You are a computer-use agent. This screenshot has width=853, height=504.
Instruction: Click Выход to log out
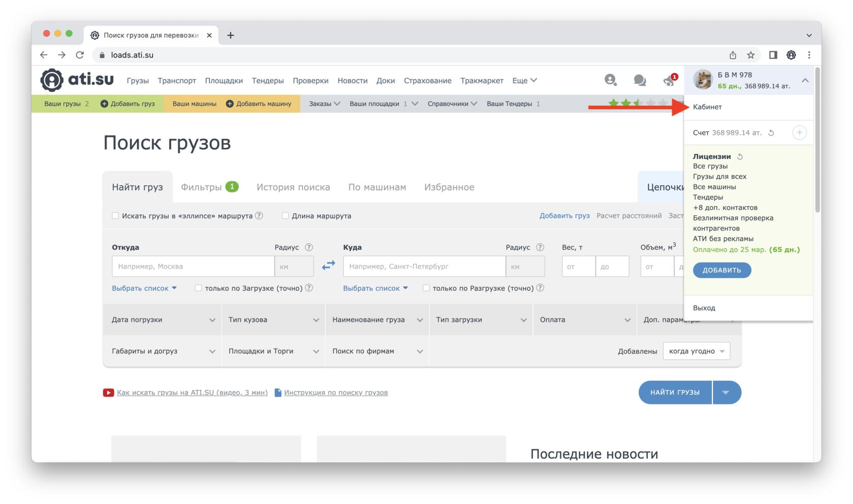tap(704, 308)
